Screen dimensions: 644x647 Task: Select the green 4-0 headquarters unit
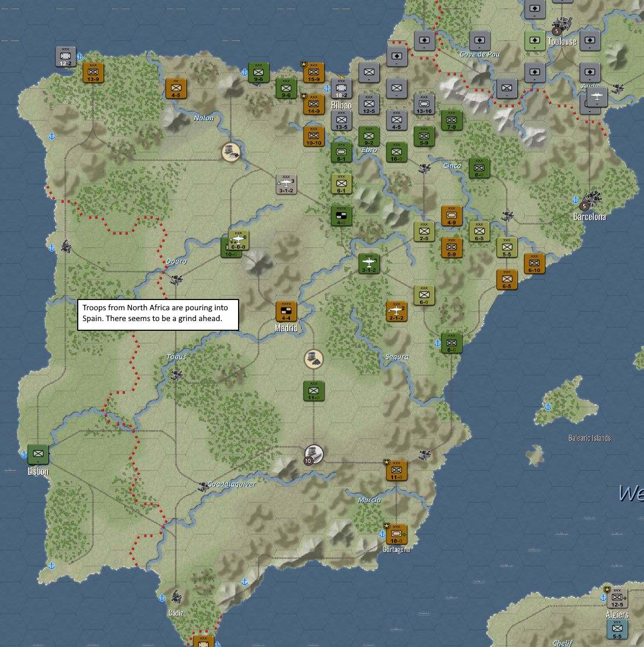[341, 216]
